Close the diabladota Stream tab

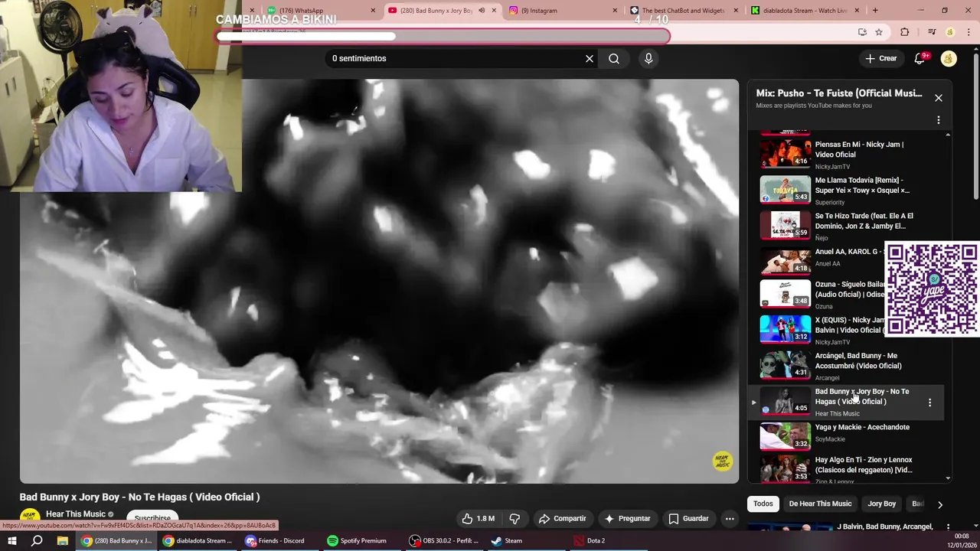[x=857, y=11]
